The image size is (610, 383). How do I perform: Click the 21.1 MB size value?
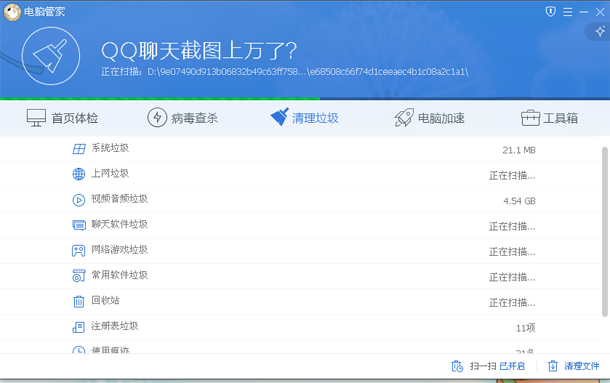[x=519, y=150]
